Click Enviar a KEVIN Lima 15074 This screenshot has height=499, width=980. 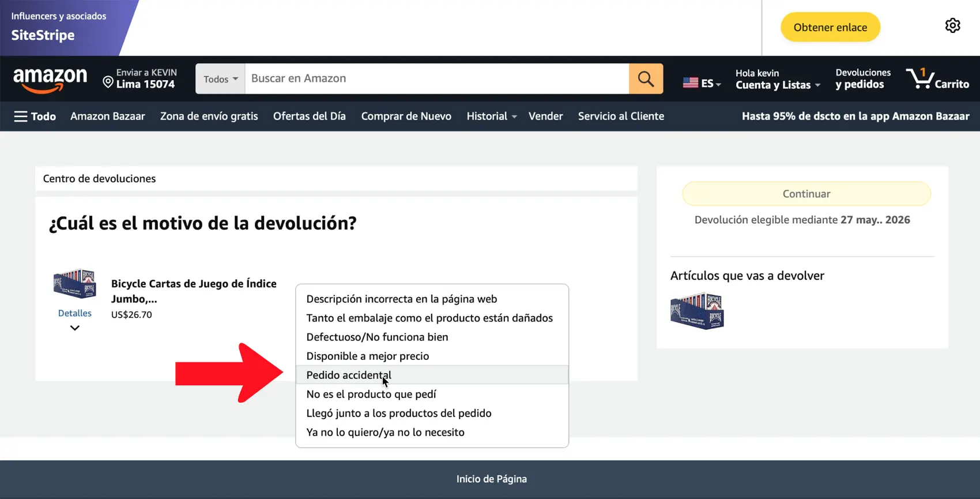140,79
